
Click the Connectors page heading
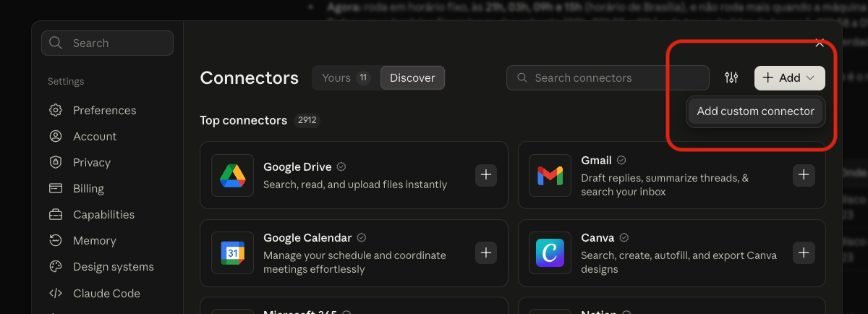pyautogui.click(x=250, y=78)
